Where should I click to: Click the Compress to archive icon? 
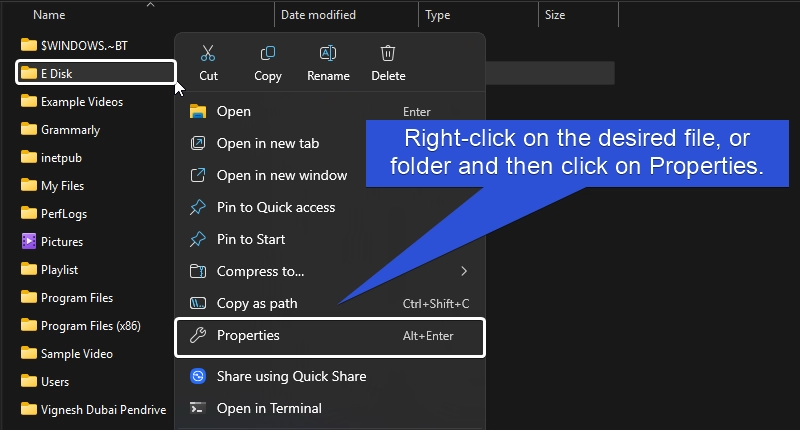198,271
